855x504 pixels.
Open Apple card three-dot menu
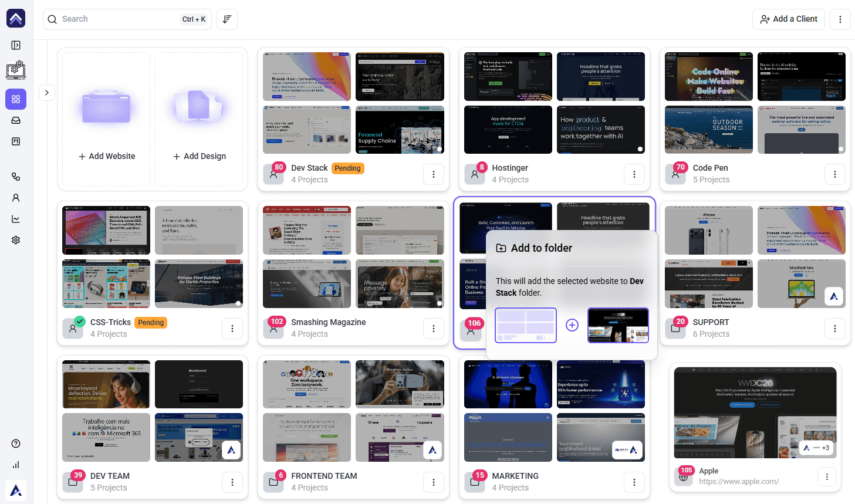(x=827, y=476)
